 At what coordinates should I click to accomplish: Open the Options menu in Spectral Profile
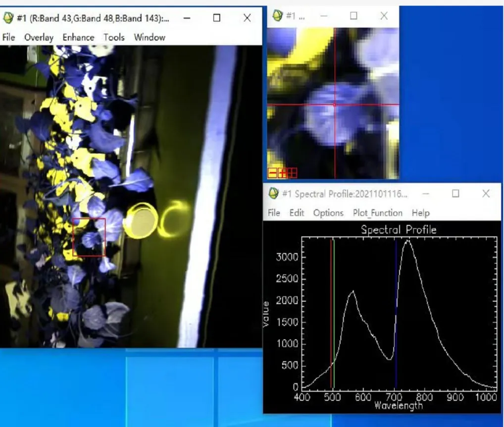tap(328, 213)
